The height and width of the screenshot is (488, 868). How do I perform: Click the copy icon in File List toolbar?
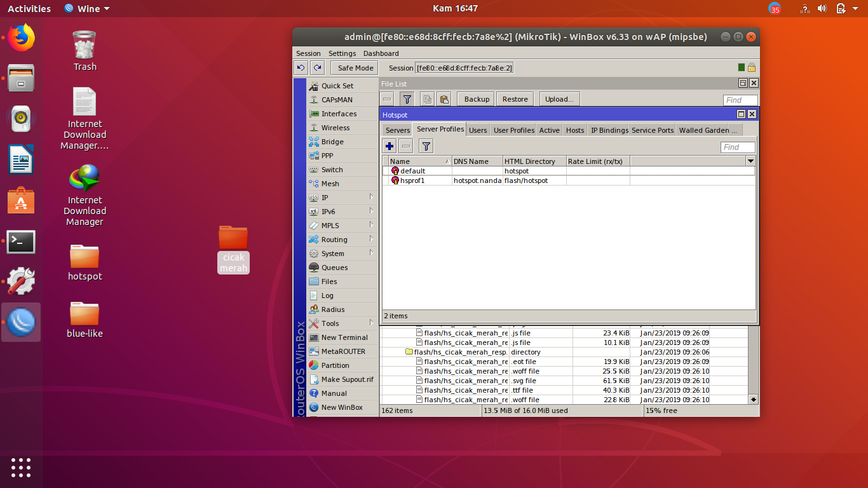click(x=428, y=99)
